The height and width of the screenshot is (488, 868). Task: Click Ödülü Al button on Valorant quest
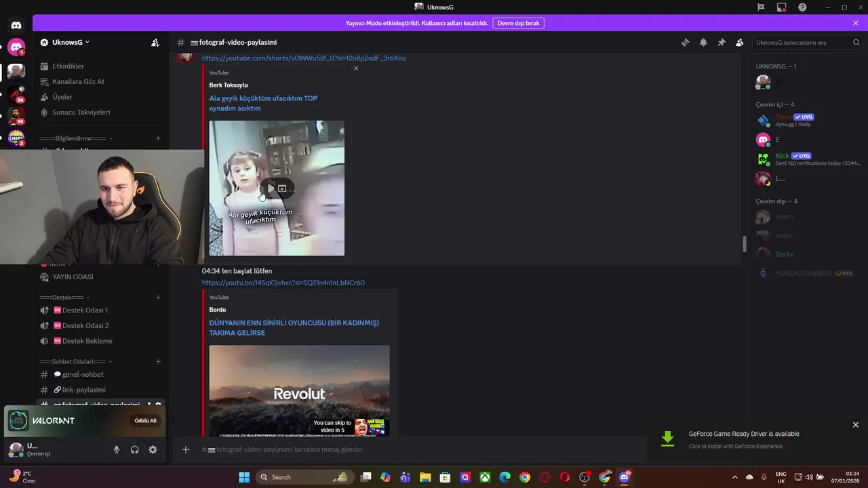(x=145, y=420)
